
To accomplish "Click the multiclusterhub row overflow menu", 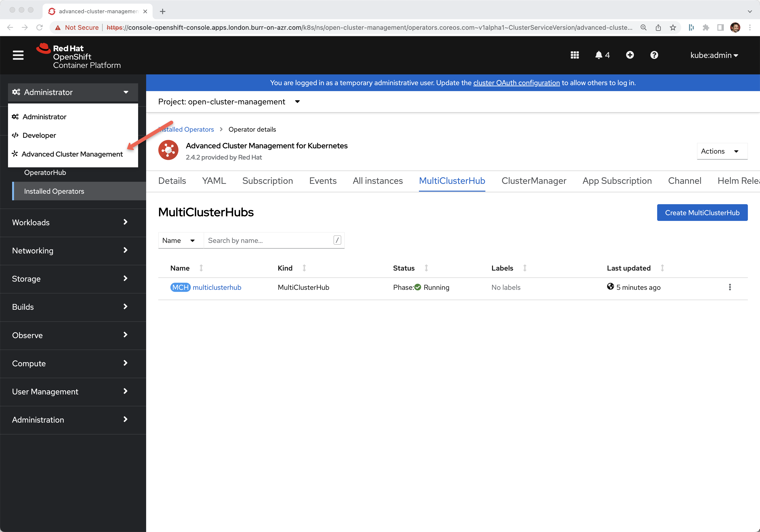I will click(730, 287).
